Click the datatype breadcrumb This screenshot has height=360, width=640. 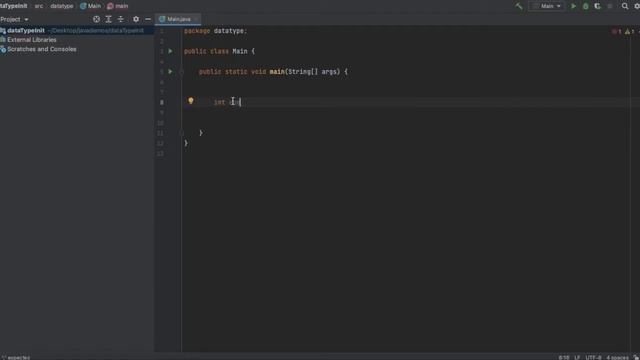tap(62, 6)
